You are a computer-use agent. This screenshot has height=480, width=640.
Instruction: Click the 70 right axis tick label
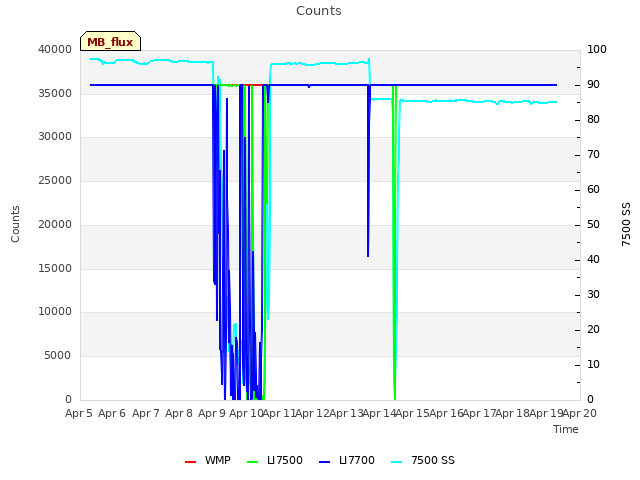click(x=593, y=155)
